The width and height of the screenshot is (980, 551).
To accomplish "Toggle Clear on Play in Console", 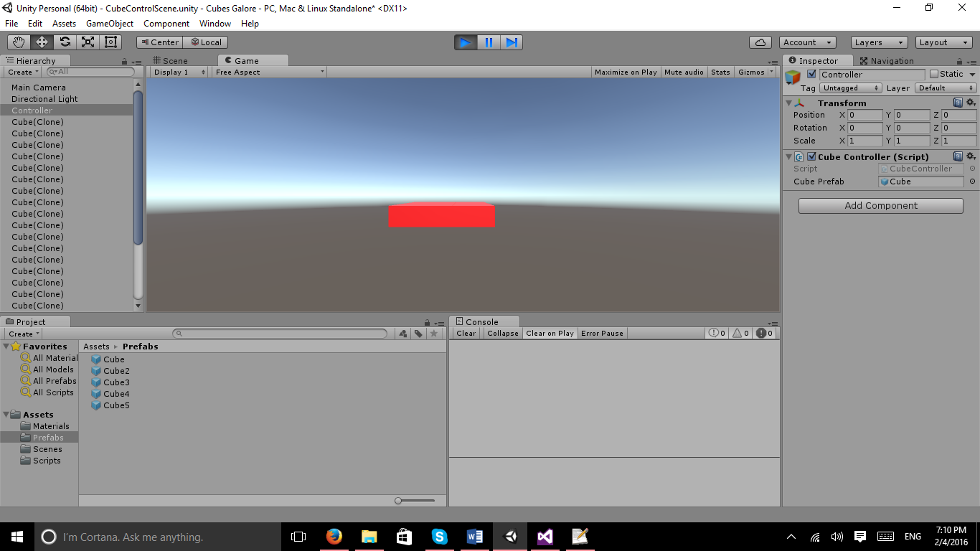I will [x=550, y=333].
